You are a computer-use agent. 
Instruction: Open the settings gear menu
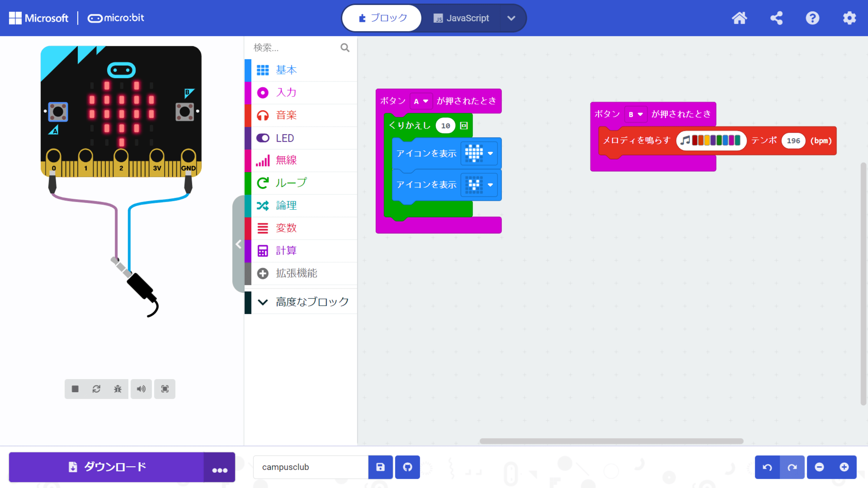click(x=849, y=18)
